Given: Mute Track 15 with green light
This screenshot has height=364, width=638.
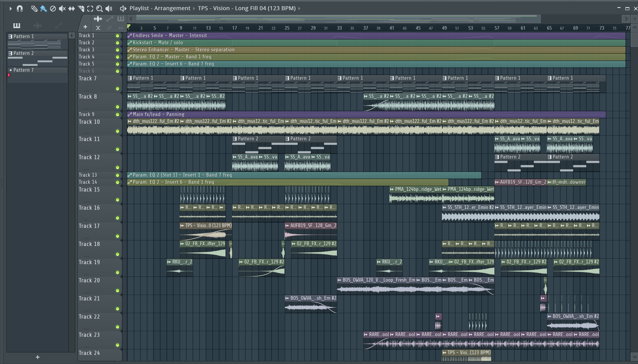Looking at the screenshot, I should (x=117, y=200).
